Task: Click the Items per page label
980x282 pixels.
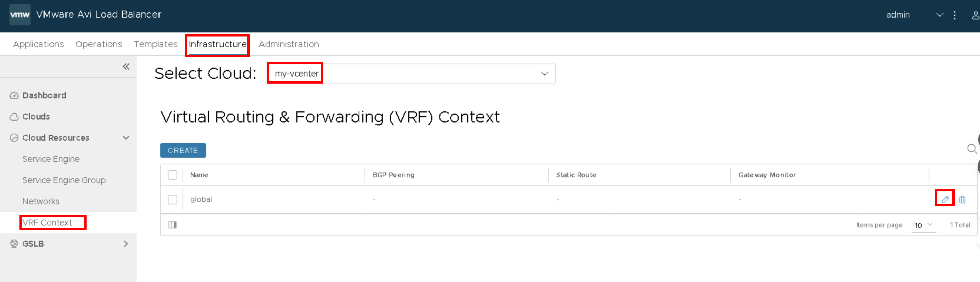Action: [879, 225]
